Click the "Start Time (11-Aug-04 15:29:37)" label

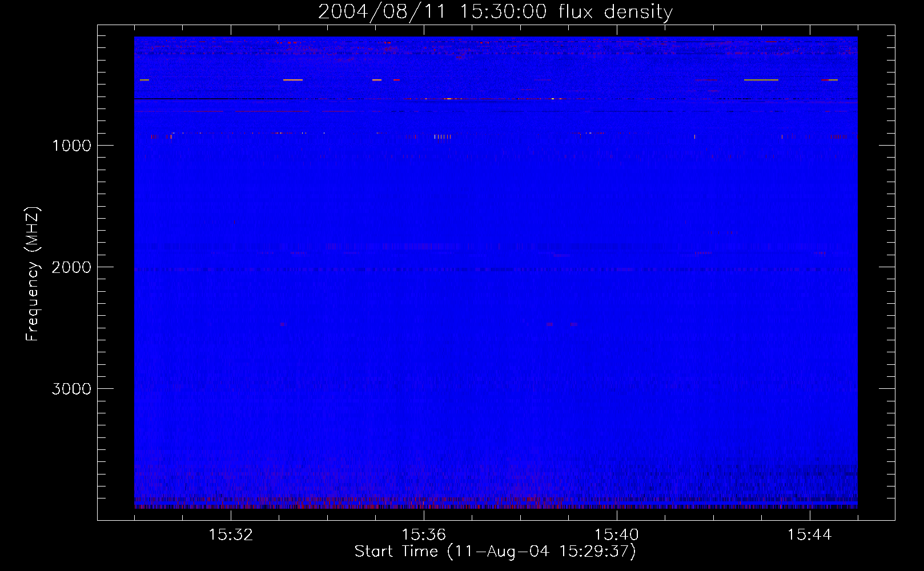click(x=495, y=552)
